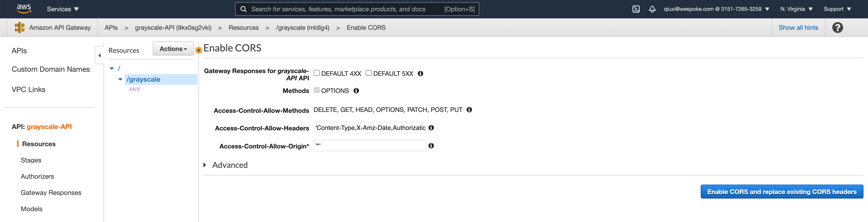The height and width of the screenshot is (222, 868).
Task: Toggle the OPTIONS method checkbox
Action: (x=317, y=90)
